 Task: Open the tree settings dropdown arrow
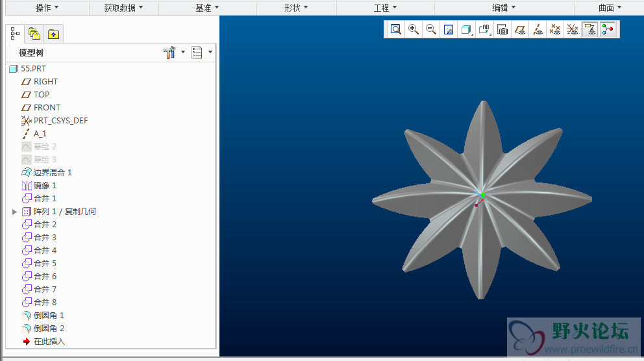pyautogui.click(x=183, y=52)
